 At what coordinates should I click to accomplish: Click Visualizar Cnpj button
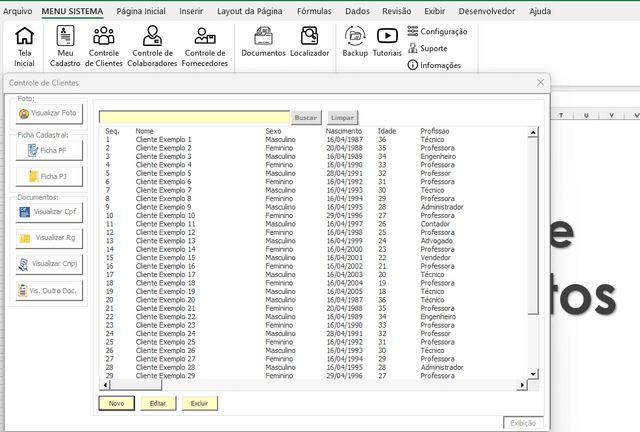49,264
